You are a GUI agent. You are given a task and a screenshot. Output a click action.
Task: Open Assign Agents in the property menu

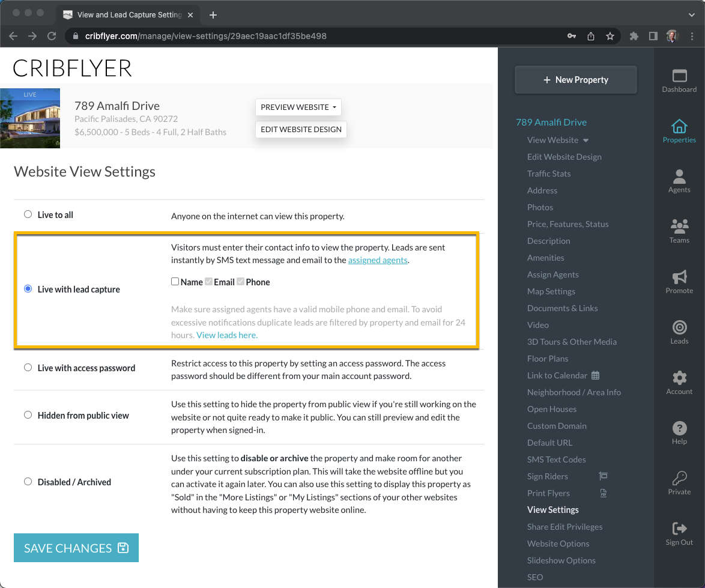[553, 274]
